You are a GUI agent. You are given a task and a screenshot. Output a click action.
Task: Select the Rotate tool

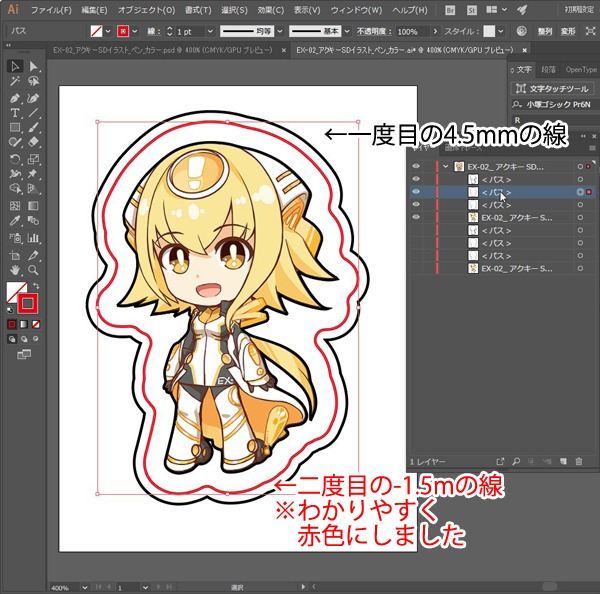15,159
